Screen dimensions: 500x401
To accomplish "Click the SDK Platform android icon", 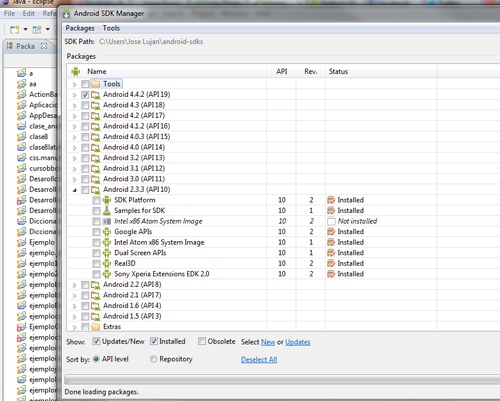I will [x=107, y=200].
